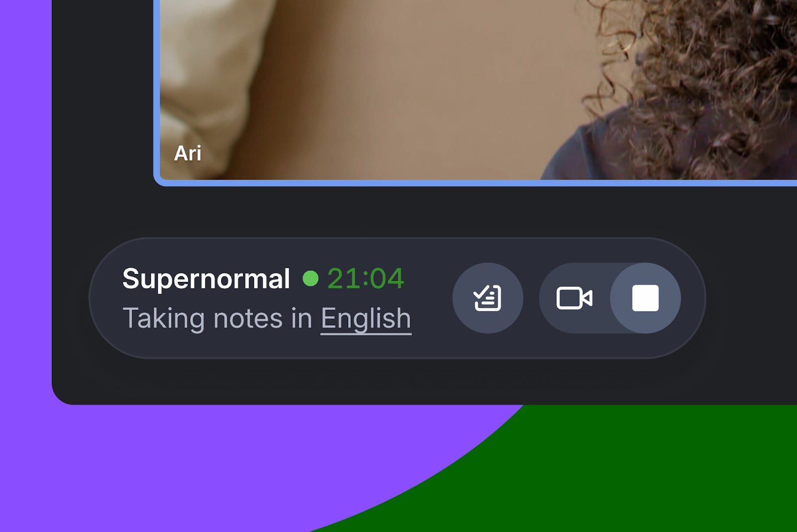
Task: Click the blue active-speaker border of Ari's tile
Action: pos(478,183)
